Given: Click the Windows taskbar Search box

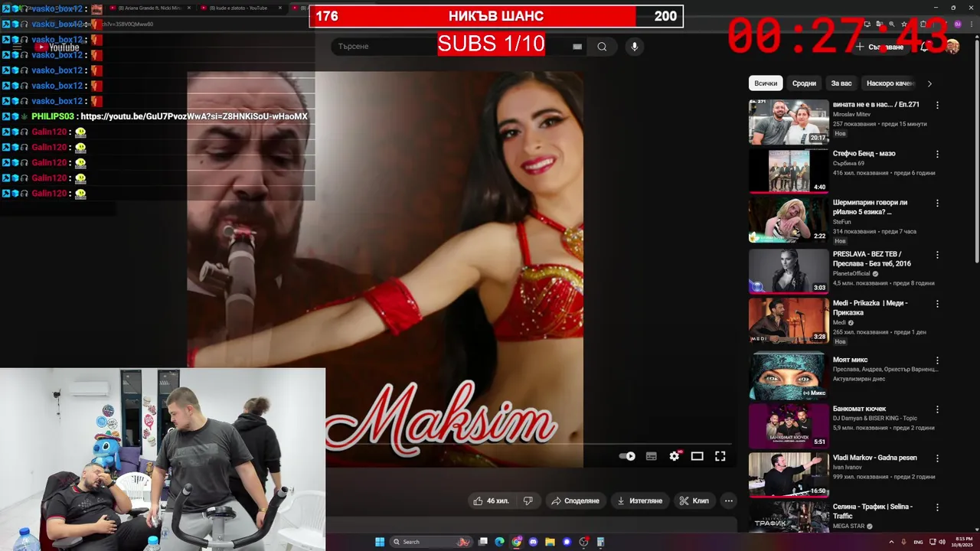Looking at the screenshot, I should click(x=433, y=542).
